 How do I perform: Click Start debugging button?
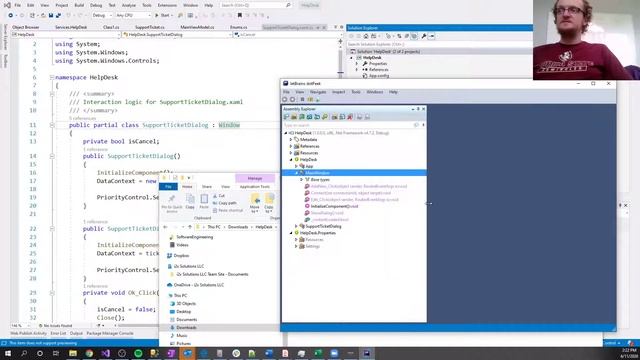click(162, 16)
